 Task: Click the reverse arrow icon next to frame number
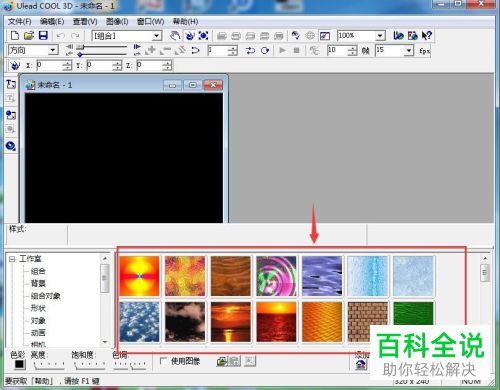[x=196, y=51]
